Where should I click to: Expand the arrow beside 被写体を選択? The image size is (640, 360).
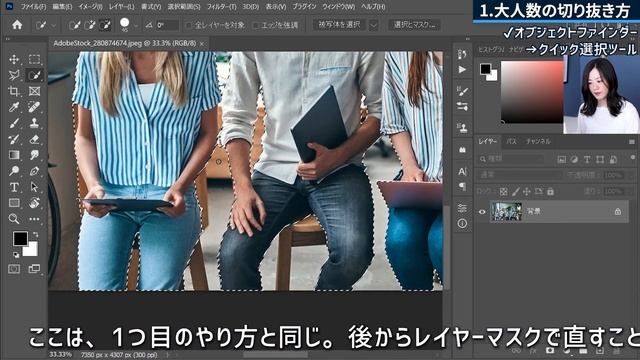(x=373, y=25)
